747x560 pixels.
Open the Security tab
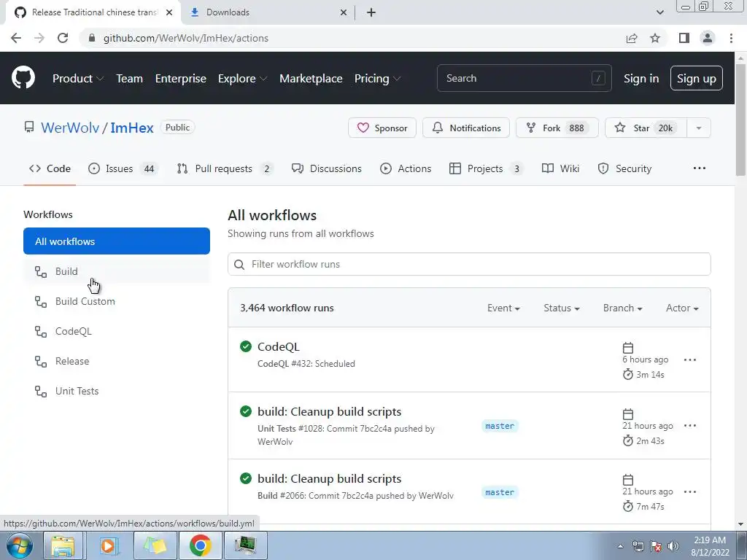tap(624, 168)
